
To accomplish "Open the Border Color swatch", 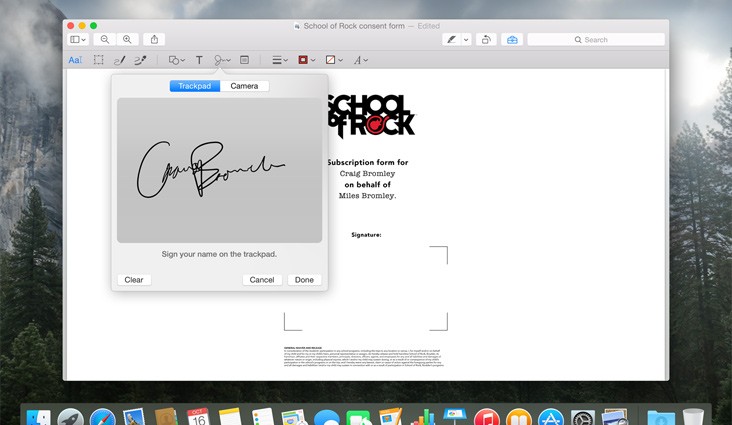I will (306, 60).
